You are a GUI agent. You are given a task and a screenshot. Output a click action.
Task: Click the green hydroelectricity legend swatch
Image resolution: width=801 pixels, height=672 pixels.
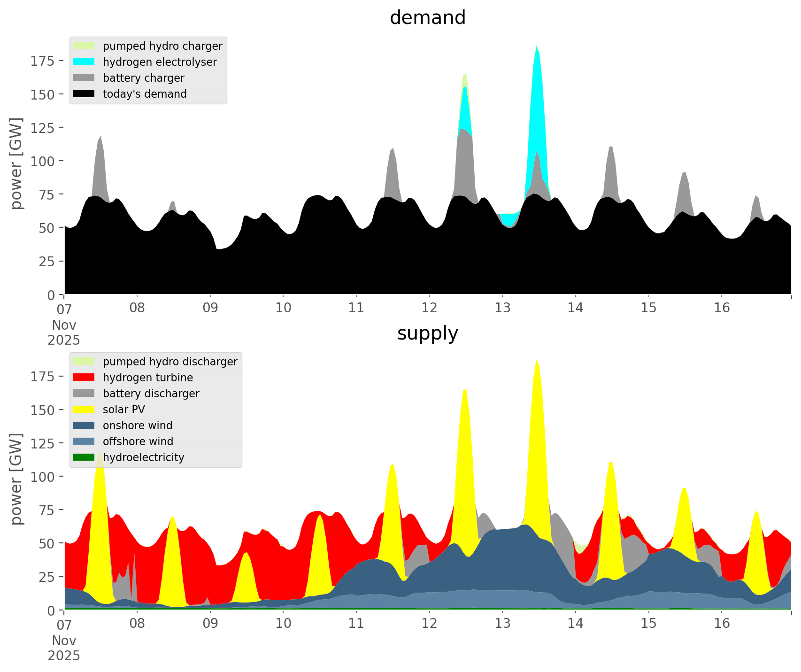84,457
